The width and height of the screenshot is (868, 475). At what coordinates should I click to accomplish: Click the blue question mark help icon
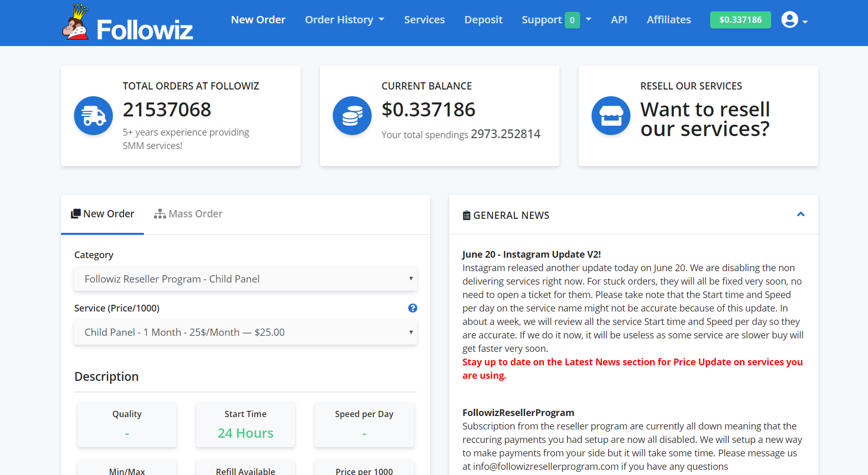413,308
